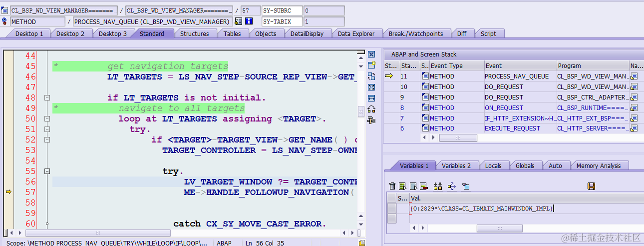Open the Tables tab
644x246 pixels.
[x=232, y=33]
